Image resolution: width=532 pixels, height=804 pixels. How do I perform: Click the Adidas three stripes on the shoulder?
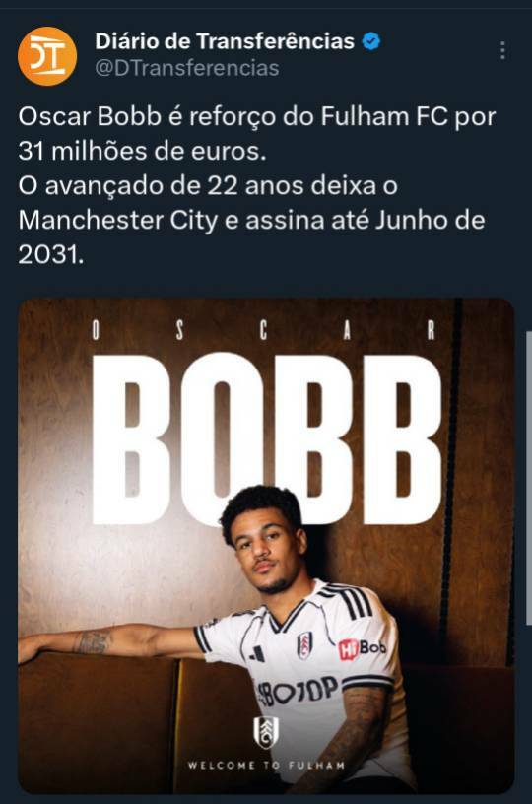(355, 601)
